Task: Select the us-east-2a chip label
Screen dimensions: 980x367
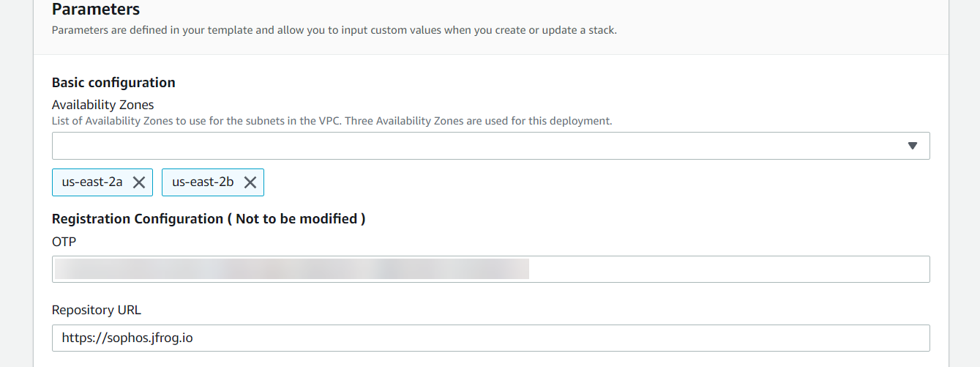Action: click(x=92, y=182)
